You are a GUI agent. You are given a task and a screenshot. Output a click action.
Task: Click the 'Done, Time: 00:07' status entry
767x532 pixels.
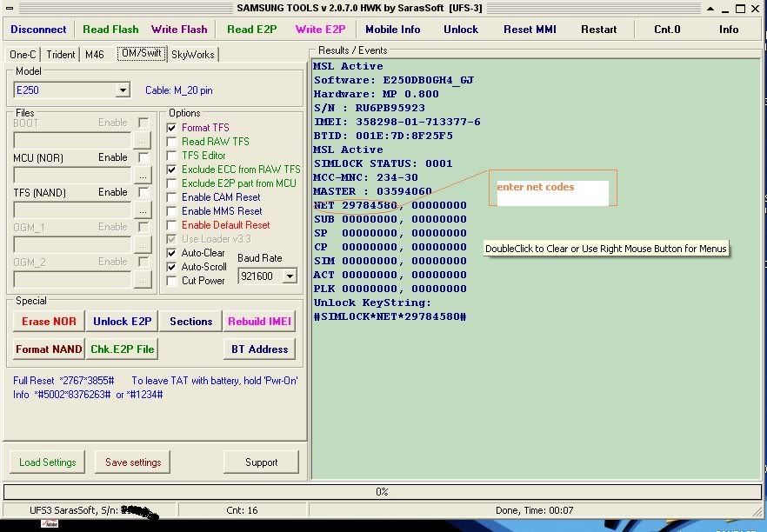click(534, 510)
